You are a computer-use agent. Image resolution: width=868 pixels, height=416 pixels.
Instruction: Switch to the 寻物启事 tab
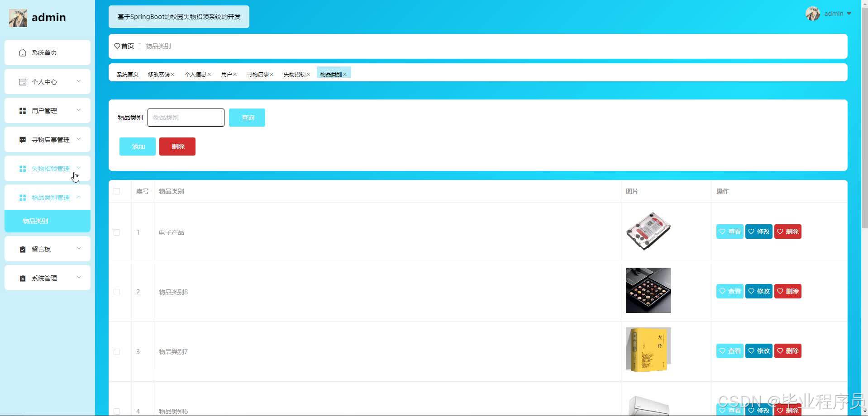[258, 75]
